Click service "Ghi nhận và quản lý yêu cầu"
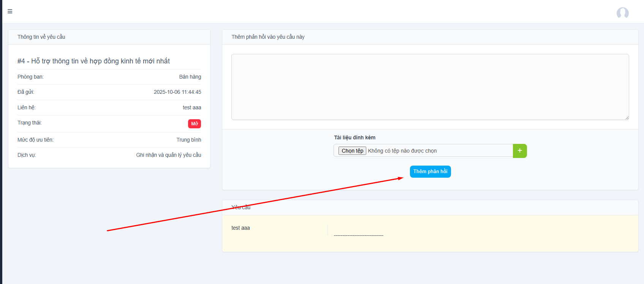Screen dimensions: 644x284 (x=169, y=155)
